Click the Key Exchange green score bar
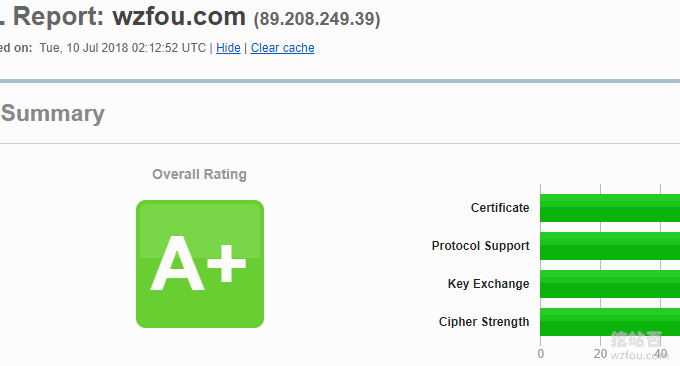Screen dimensions: 680x366 point(610,284)
